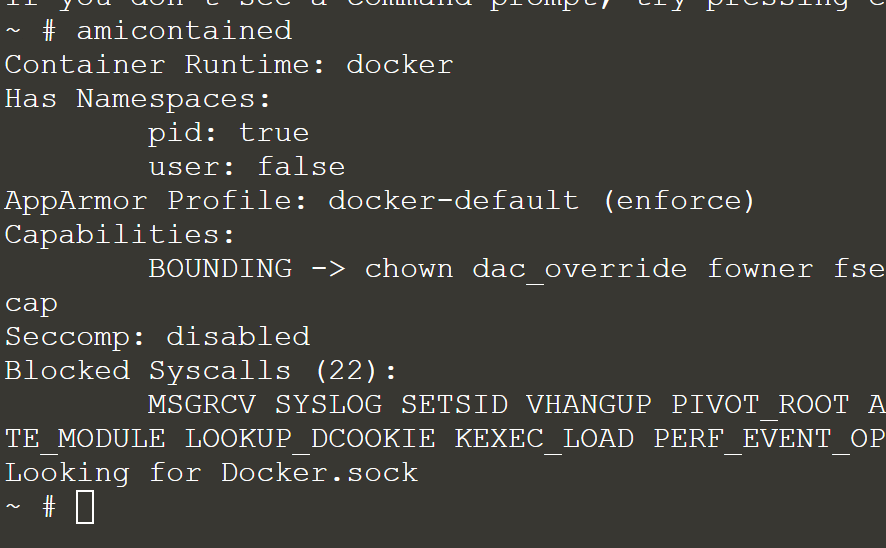886x548 pixels.
Task: Click the 'disabled' value after Seccomp
Action: (238, 337)
